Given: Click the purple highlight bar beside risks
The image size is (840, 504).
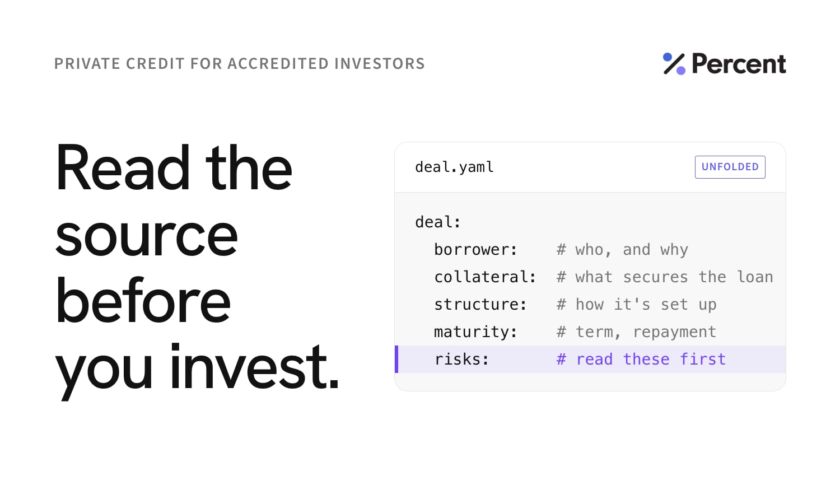Looking at the screenshot, I should 396,359.
